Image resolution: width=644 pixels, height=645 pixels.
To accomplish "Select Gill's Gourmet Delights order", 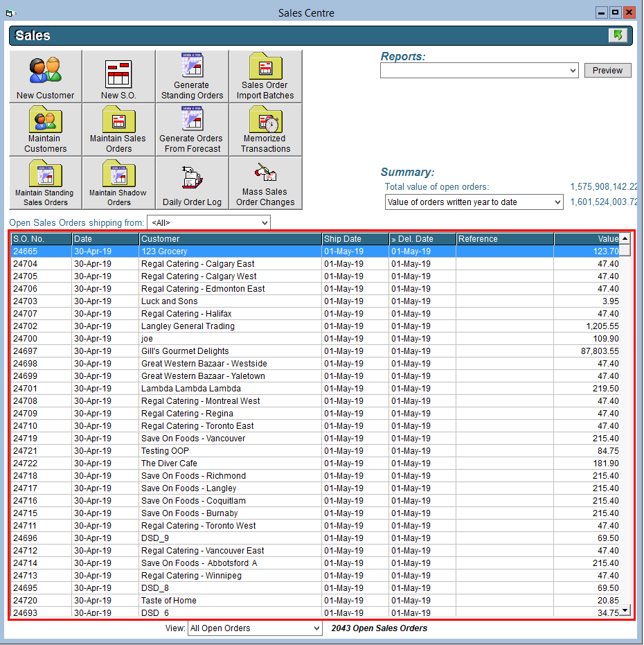I will click(x=315, y=351).
